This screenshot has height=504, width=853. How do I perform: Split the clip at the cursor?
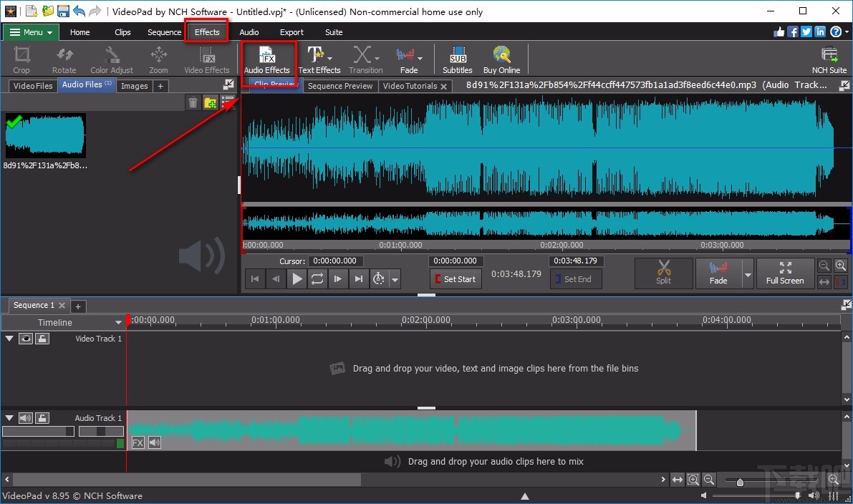[x=663, y=273]
